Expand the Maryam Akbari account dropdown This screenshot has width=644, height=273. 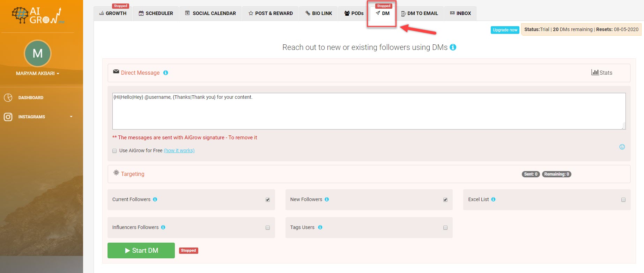pyautogui.click(x=37, y=73)
